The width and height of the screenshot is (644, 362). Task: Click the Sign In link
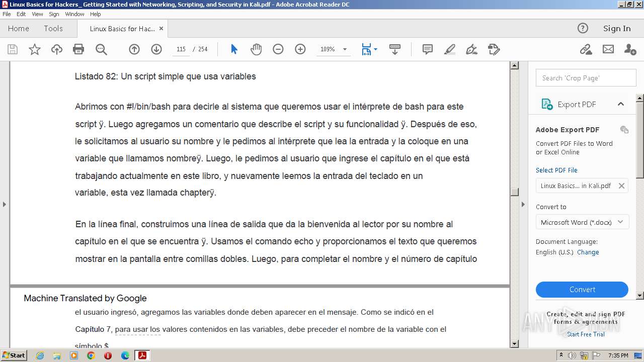click(617, 28)
